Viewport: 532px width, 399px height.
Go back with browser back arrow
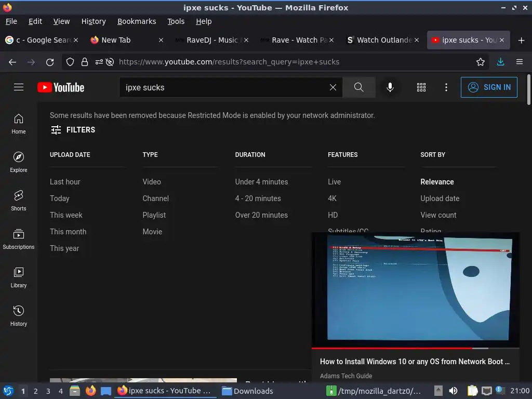(x=12, y=62)
